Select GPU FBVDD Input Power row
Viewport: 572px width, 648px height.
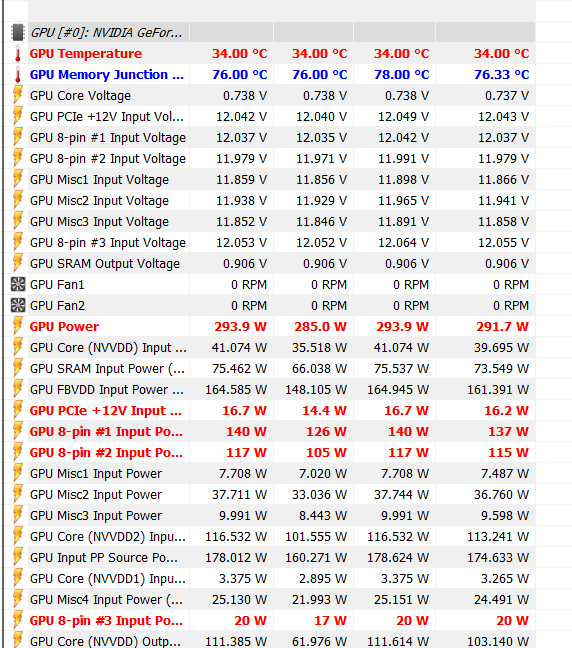pos(269,389)
